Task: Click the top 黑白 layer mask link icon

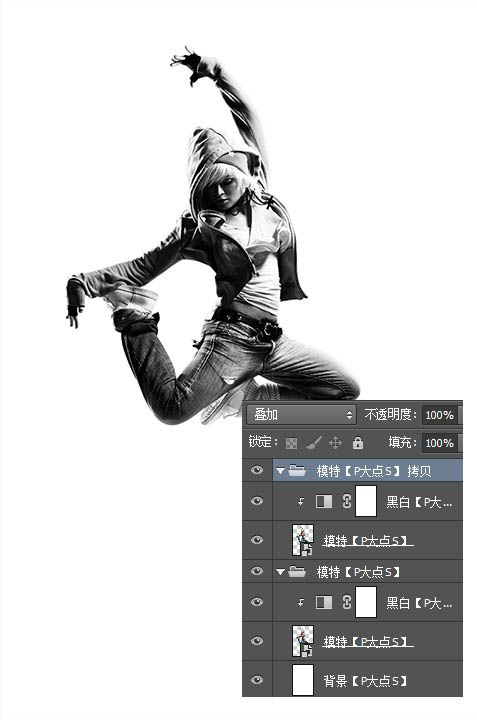Action: (x=347, y=501)
